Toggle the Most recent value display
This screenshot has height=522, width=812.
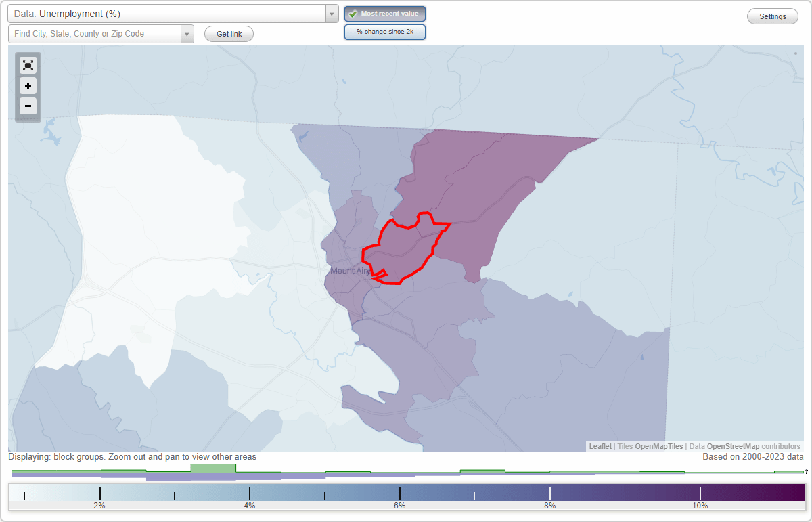coord(384,13)
